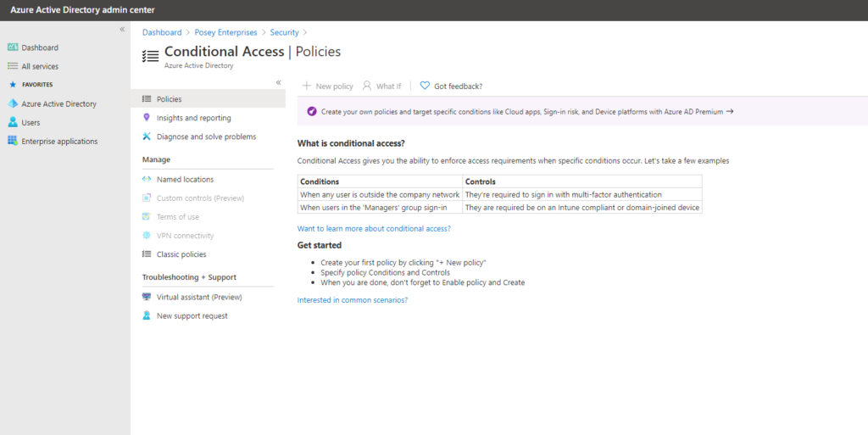
Task: Click the New support request person icon
Action: click(x=146, y=315)
